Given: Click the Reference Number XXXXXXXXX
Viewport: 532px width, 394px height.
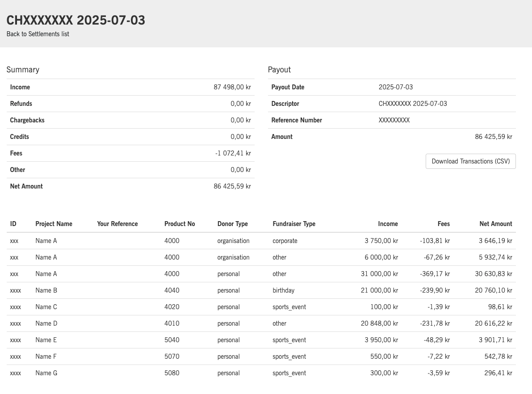Looking at the screenshot, I should point(394,120).
